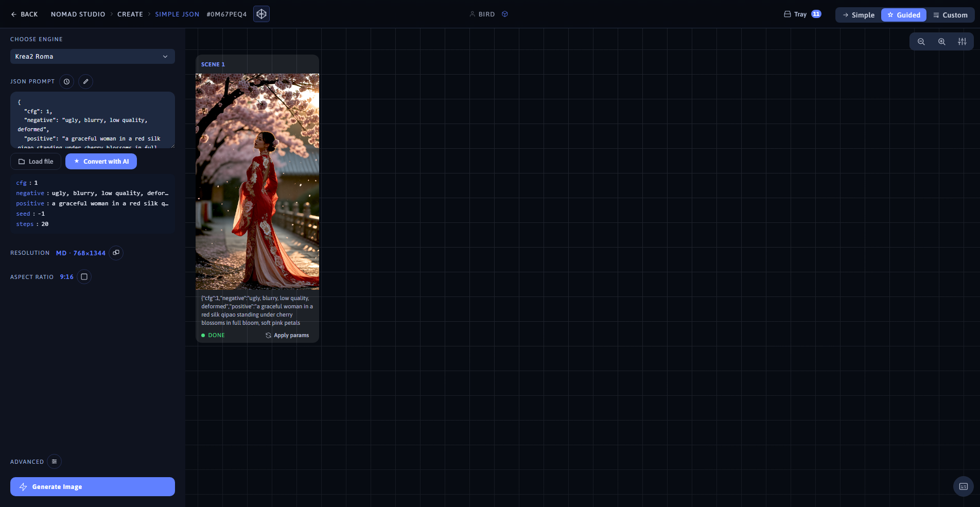Open CREATE breadcrumb link
Viewport: 980px width, 507px height.
130,14
